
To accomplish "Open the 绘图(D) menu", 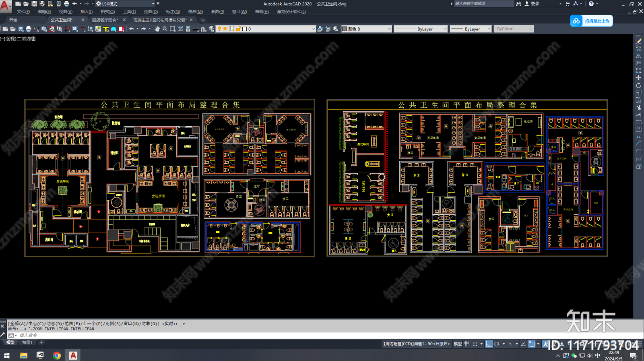I will point(151,12).
